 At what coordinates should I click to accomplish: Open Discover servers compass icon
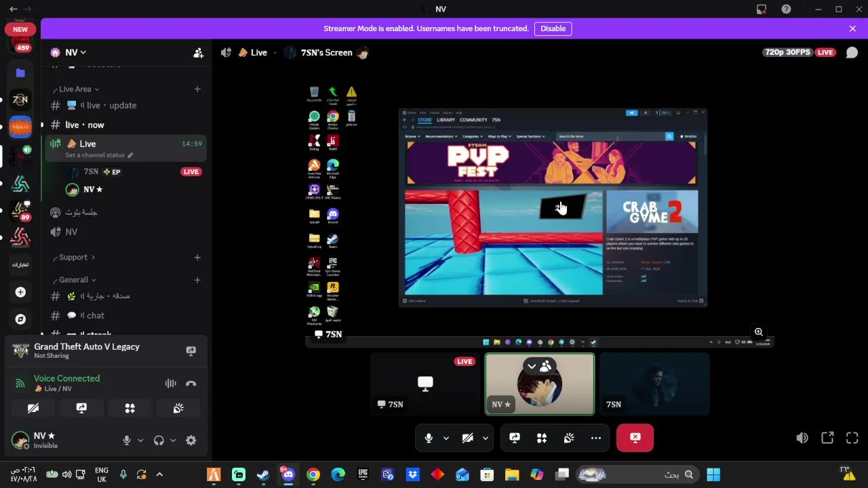click(x=20, y=319)
